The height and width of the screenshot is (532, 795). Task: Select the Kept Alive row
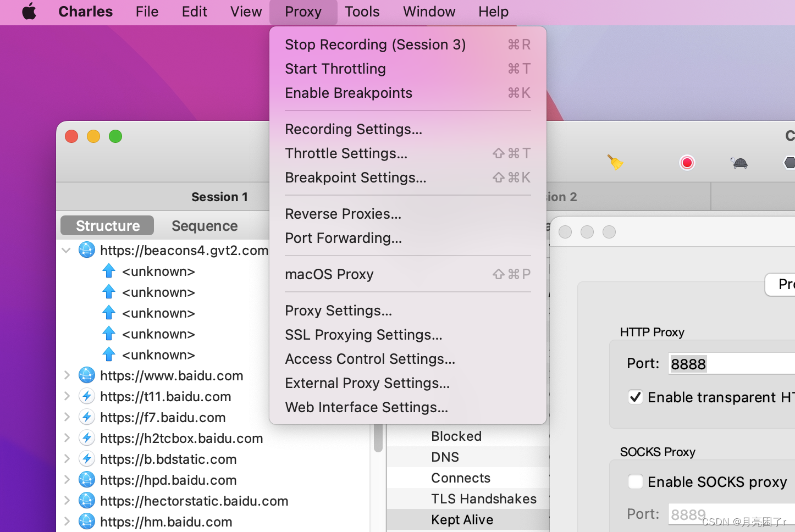[x=468, y=519]
